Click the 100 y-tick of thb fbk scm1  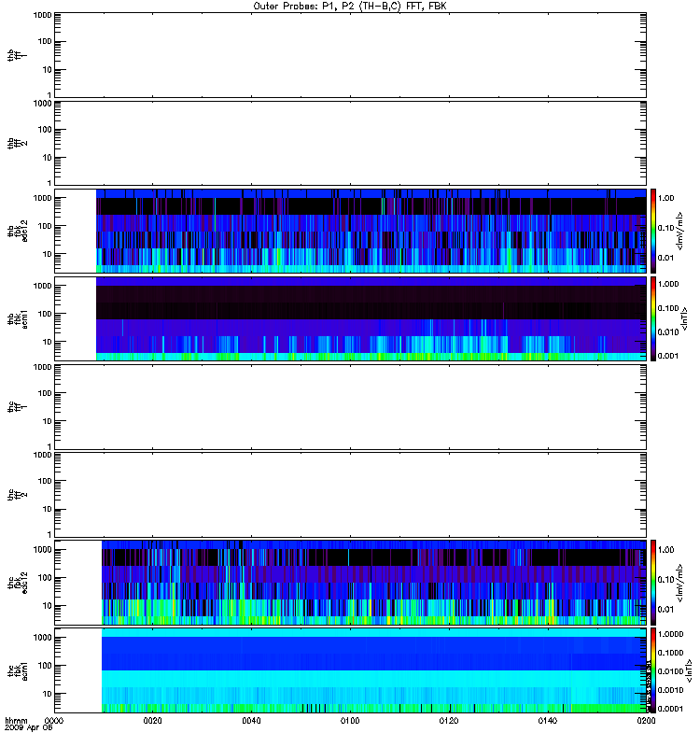pyautogui.click(x=45, y=314)
